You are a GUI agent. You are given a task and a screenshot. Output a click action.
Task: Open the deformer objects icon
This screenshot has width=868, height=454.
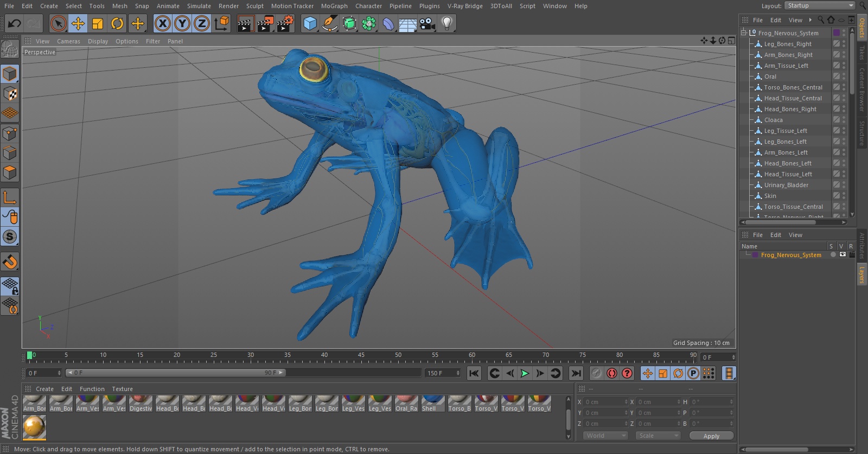point(388,23)
